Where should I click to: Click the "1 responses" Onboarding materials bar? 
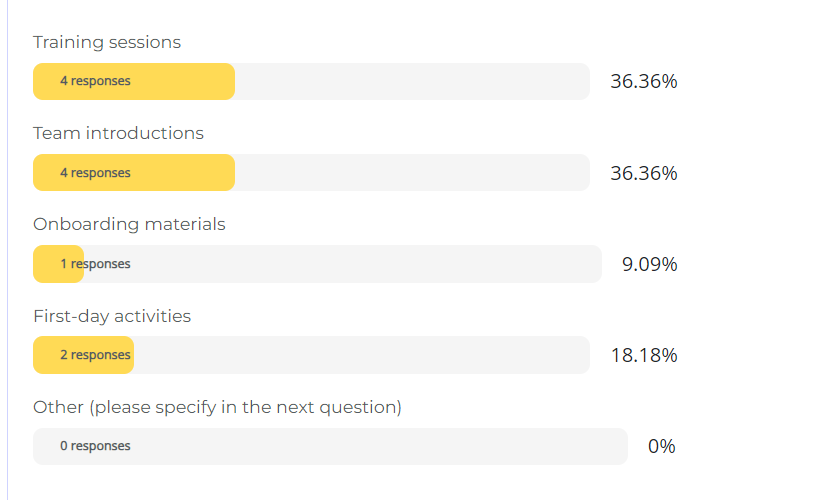tap(58, 264)
